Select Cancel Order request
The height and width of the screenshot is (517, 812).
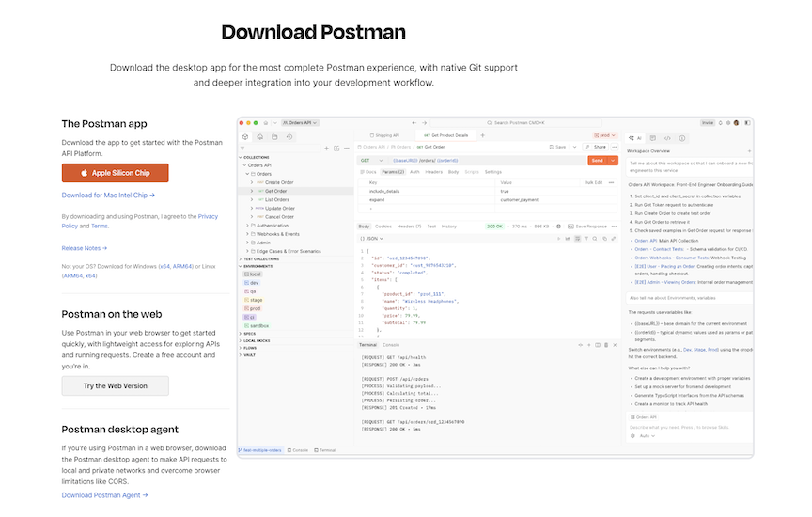[x=279, y=217]
